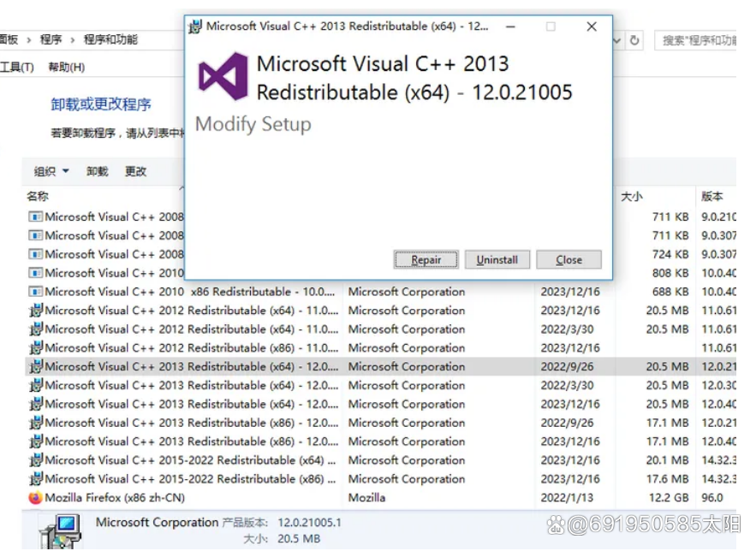Click the 17.6 MB size cell
The image size is (756, 551).
(667, 479)
